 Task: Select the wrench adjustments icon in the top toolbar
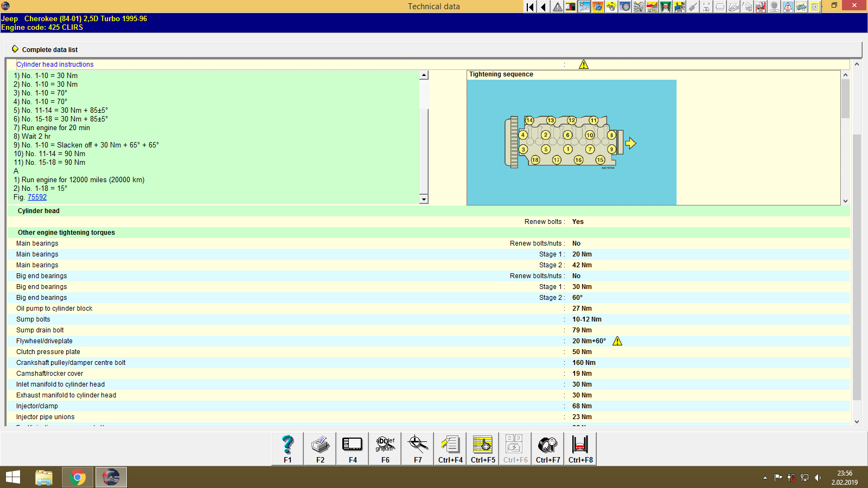[584, 7]
